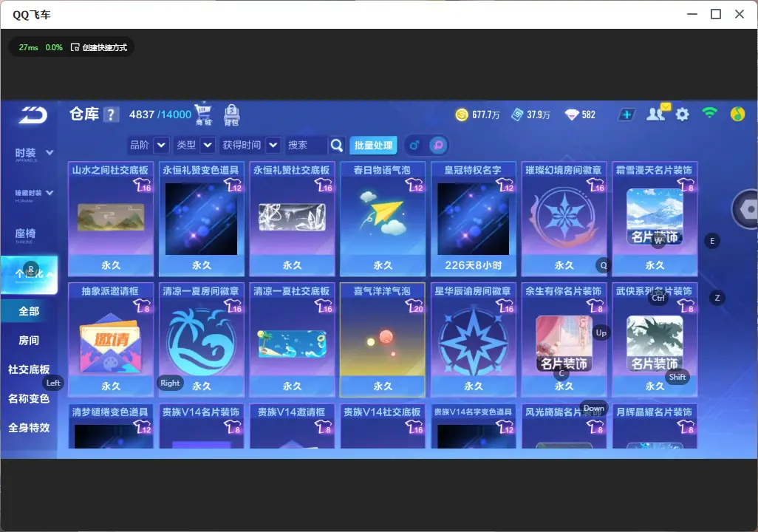Select 贵族V14社交底板 item
The width and height of the screenshot is (758, 532).
click(x=383, y=426)
